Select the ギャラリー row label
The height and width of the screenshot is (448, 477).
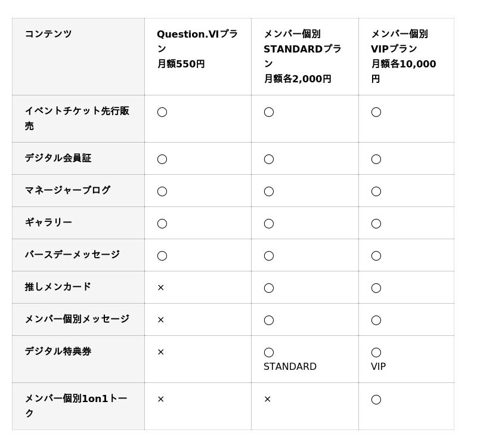[48, 223]
